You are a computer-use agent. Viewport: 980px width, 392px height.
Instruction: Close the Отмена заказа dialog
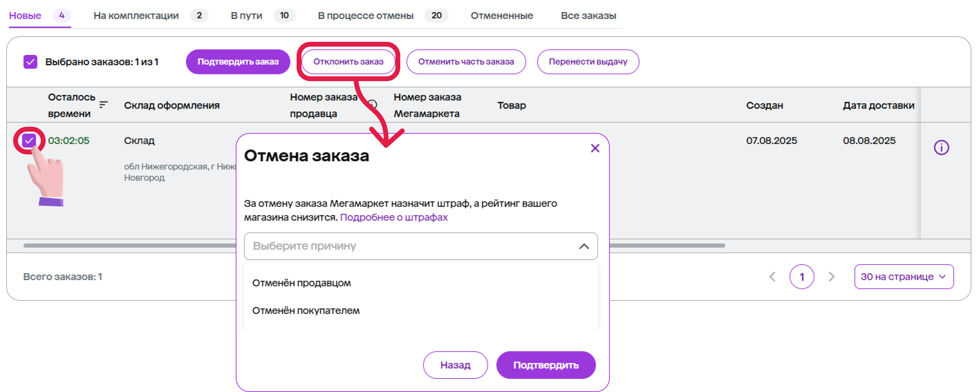595,148
